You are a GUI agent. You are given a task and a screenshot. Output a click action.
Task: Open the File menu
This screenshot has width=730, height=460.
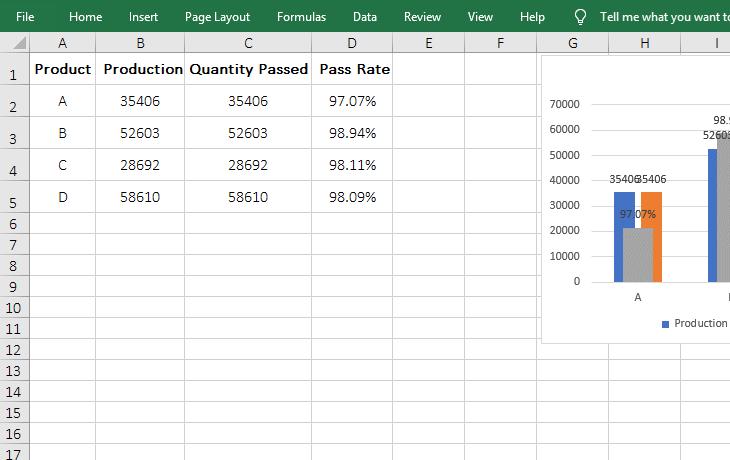tap(25, 17)
